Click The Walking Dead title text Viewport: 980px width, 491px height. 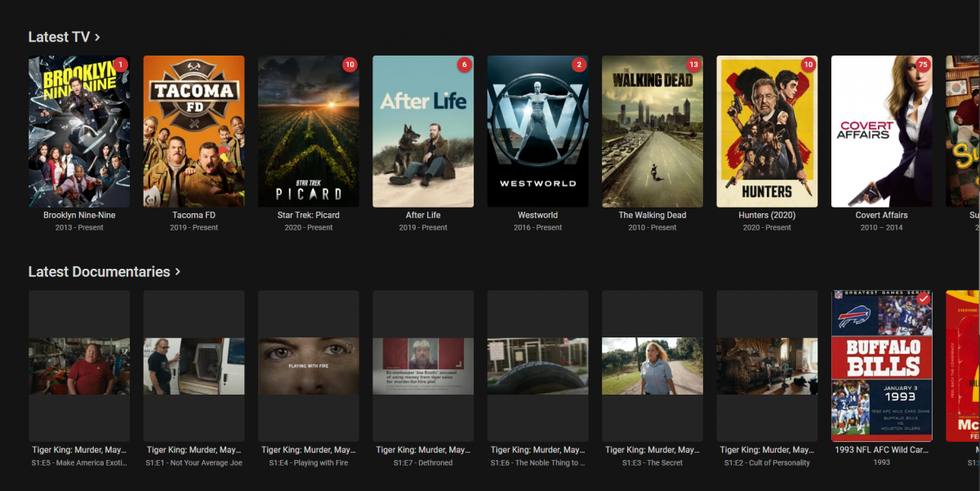click(653, 215)
